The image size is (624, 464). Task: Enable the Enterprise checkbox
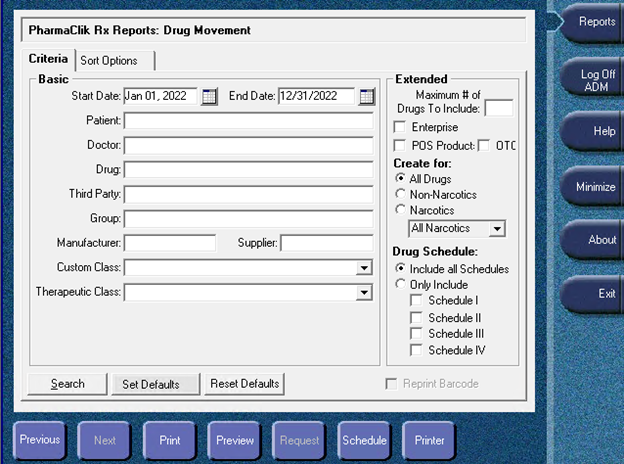coord(400,127)
